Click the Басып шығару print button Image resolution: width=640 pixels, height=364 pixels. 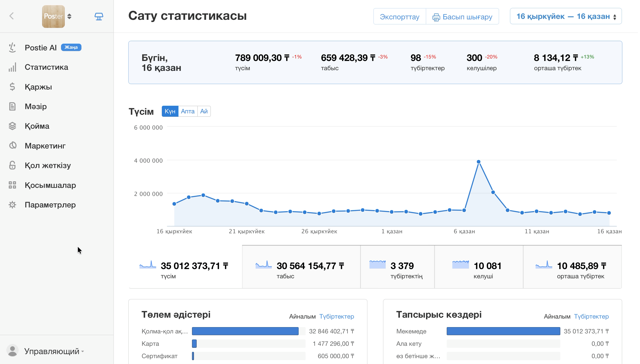pyautogui.click(x=462, y=16)
